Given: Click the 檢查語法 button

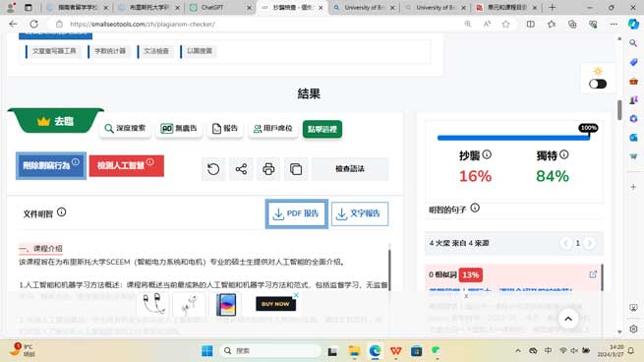Looking at the screenshot, I should coord(350,169).
